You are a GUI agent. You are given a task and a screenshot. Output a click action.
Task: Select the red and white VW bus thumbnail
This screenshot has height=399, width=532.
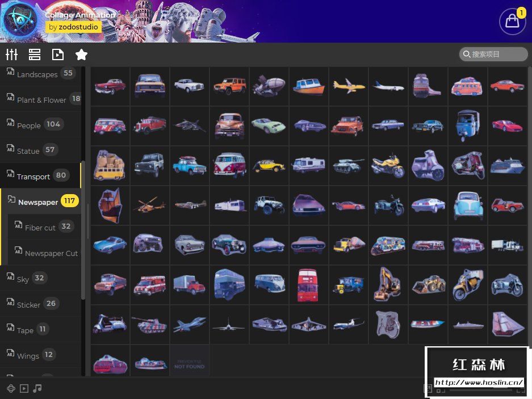(x=229, y=166)
